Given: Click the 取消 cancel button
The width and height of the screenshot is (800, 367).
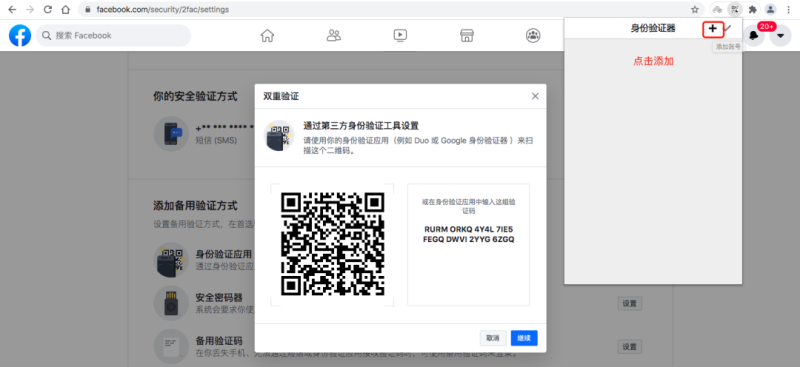Looking at the screenshot, I should (493, 338).
